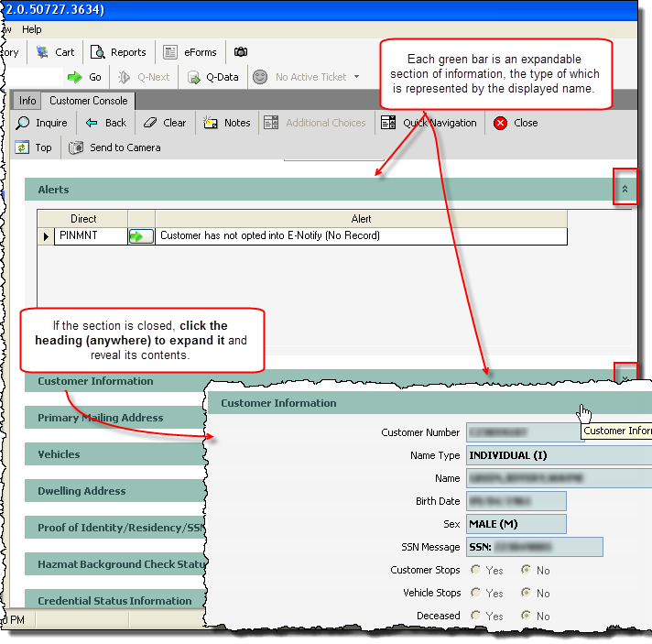Click the Go button
Image resolution: width=652 pixels, height=644 pixels.
coord(85,77)
